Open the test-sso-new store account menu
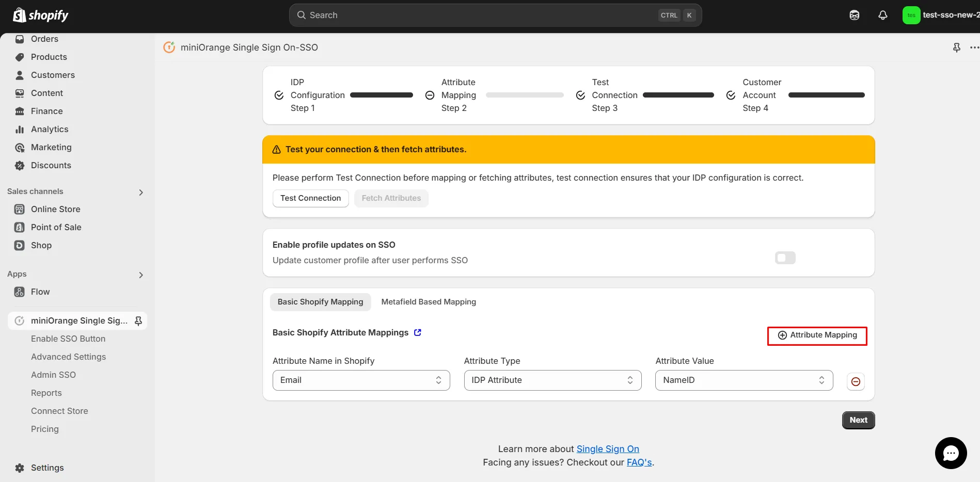This screenshot has width=980, height=482. (941, 15)
